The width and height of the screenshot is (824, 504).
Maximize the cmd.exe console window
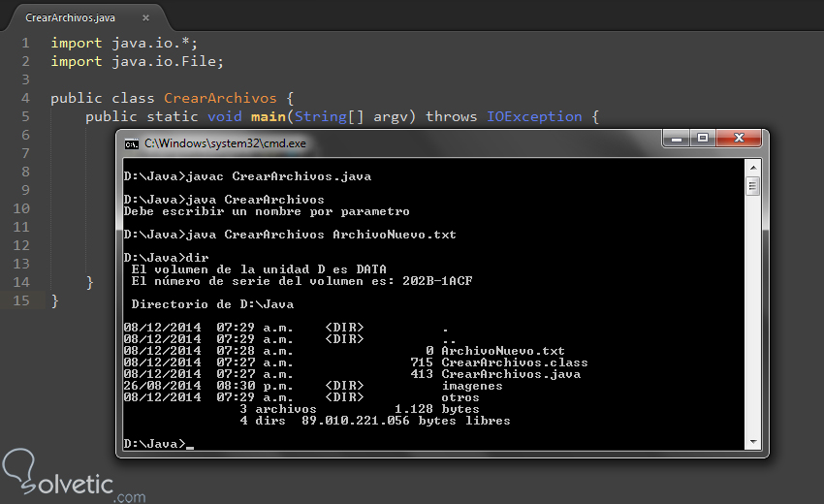pyautogui.click(x=703, y=140)
